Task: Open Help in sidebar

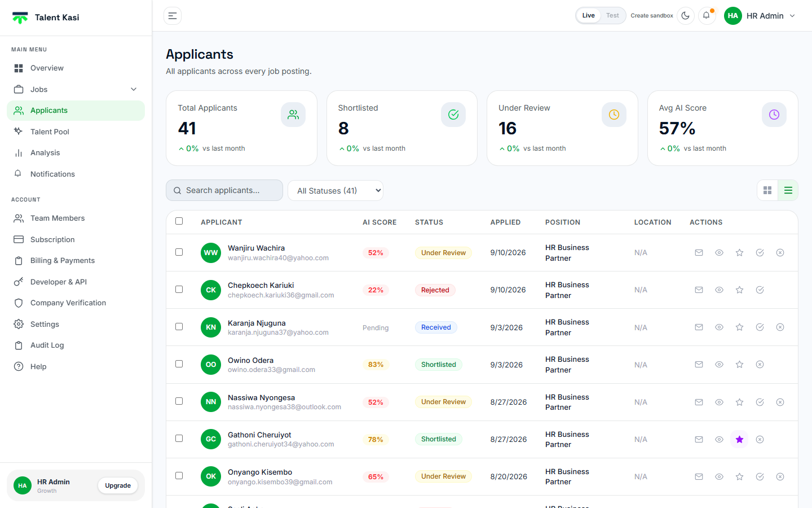Action: (x=76, y=366)
